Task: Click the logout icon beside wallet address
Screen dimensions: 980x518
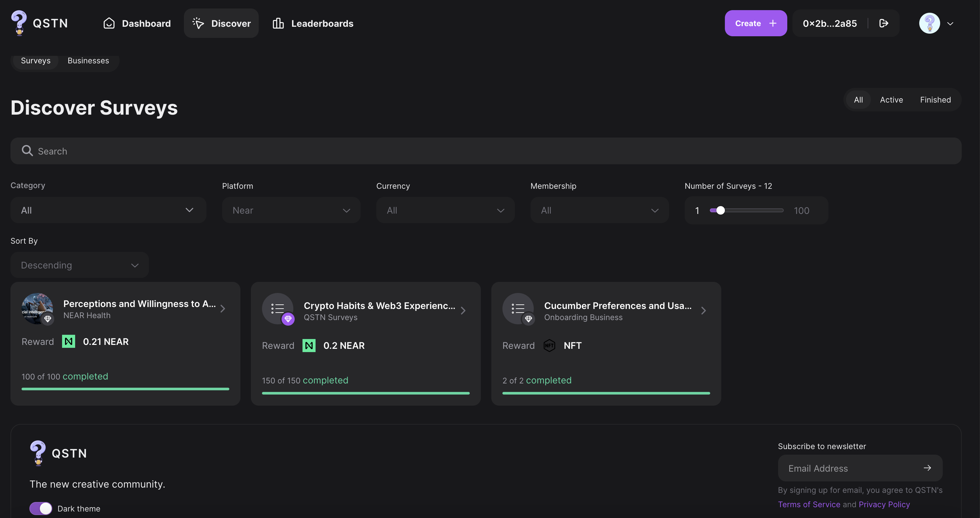Action: point(883,24)
